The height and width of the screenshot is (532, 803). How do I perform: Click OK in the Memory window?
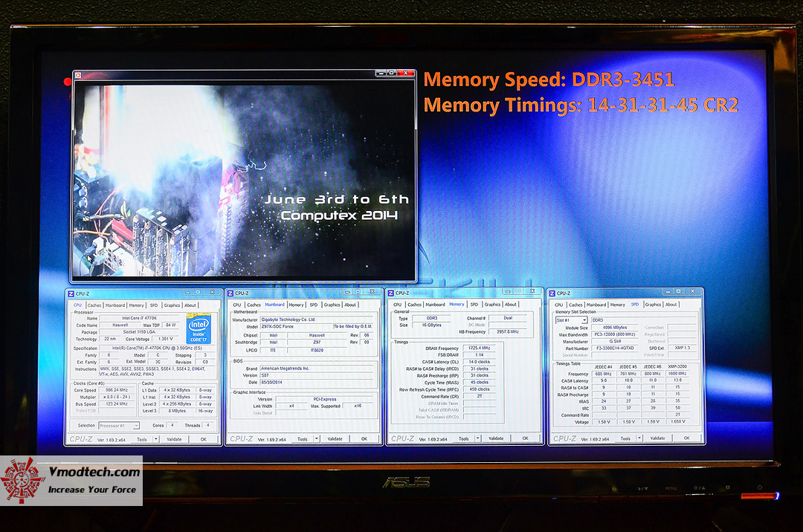click(x=525, y=438)
